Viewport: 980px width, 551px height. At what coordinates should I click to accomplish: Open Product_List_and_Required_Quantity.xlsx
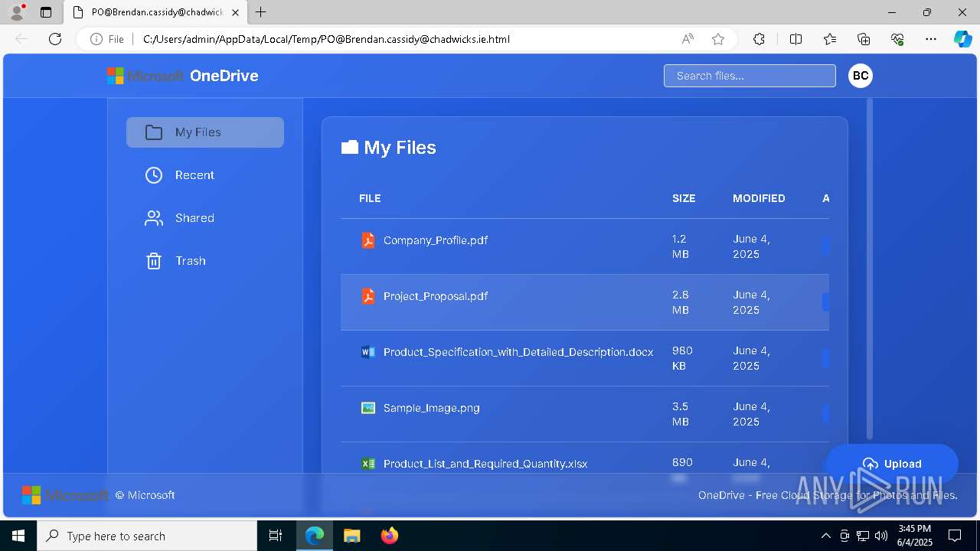coord(485,464)
